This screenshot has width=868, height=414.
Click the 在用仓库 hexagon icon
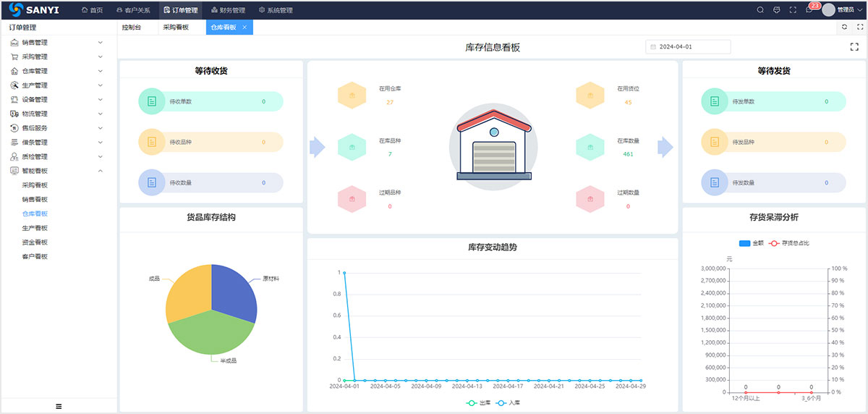pos(352,96)
